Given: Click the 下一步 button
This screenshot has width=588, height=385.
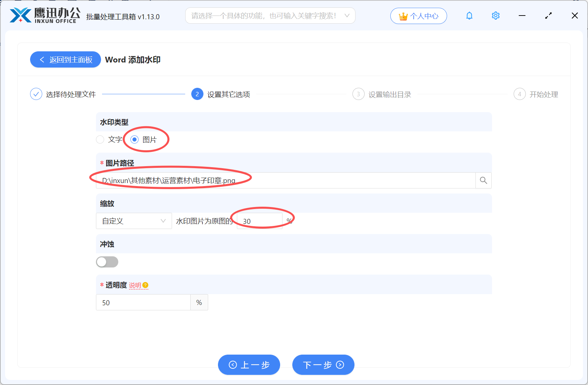Looking at the screenshot, I should 323,365.
